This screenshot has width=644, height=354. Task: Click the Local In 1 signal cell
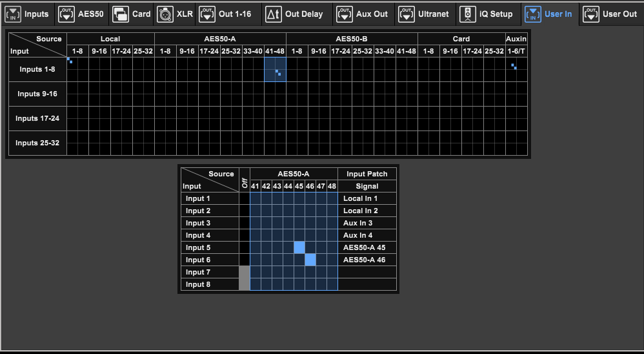[367, 198]
